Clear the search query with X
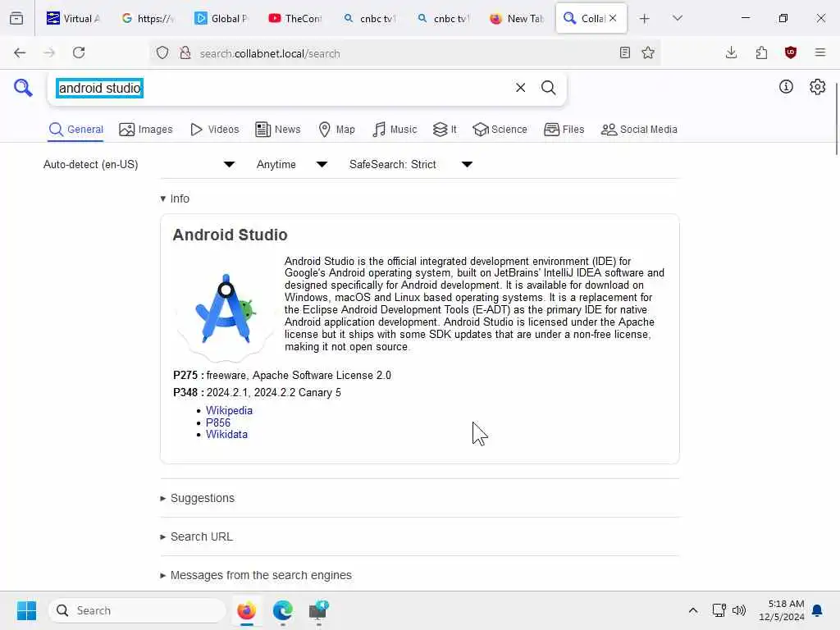The width and height of the screenshot is (840, 630). (520, 87)
